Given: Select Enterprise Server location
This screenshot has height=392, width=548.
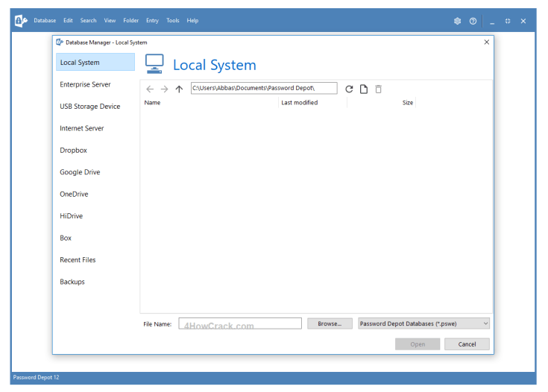Looking at the screenshot, I should 85,84.
